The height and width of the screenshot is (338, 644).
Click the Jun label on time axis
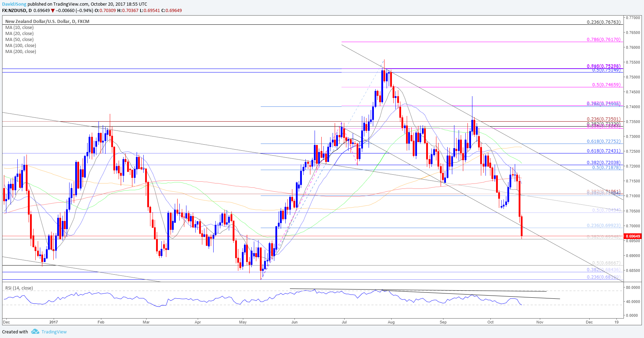[294, 322]
